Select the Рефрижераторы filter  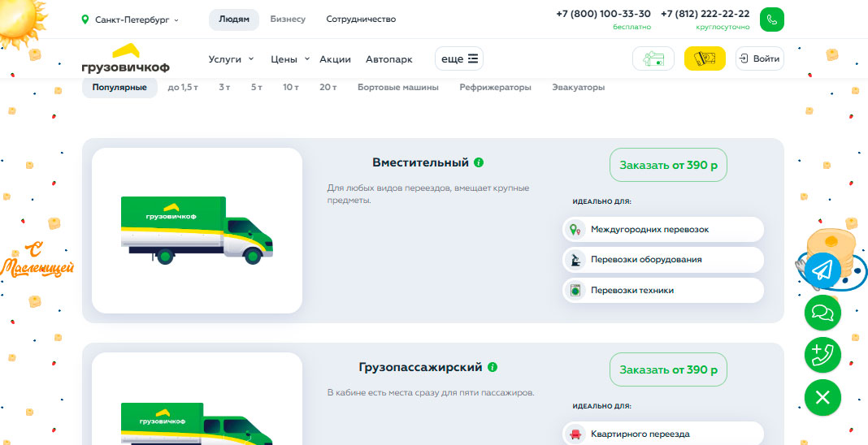(496, 88)
